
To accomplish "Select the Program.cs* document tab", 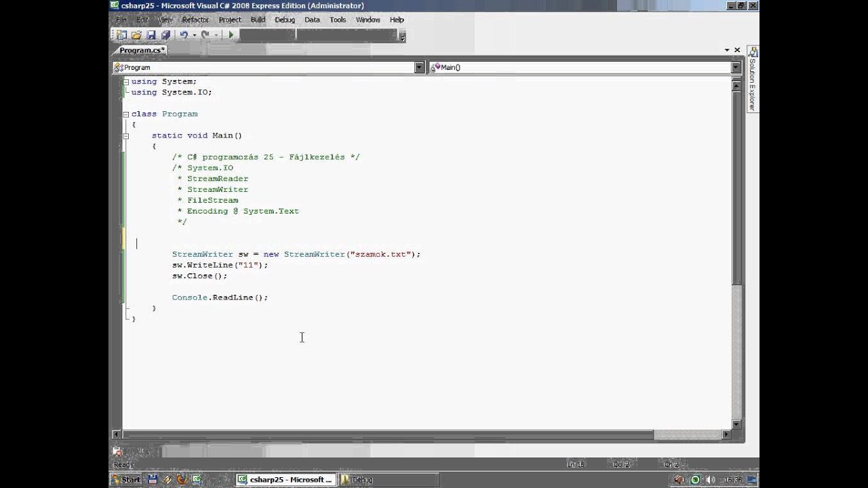I will click(142, 50).
